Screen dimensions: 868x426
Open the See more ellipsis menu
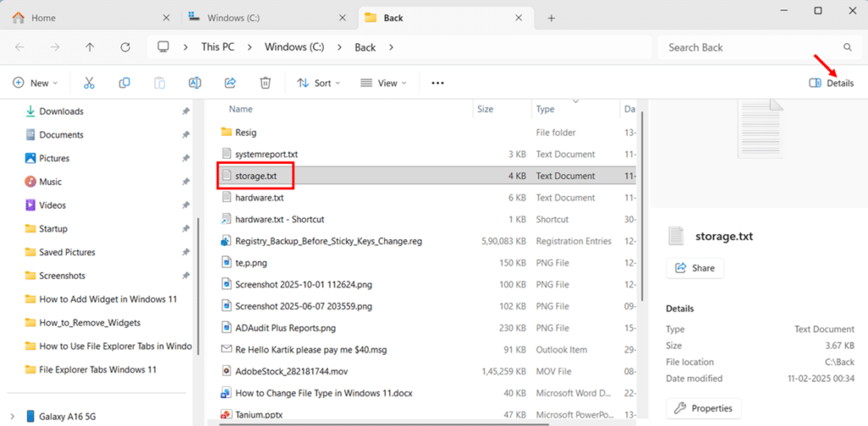[438, 83]
